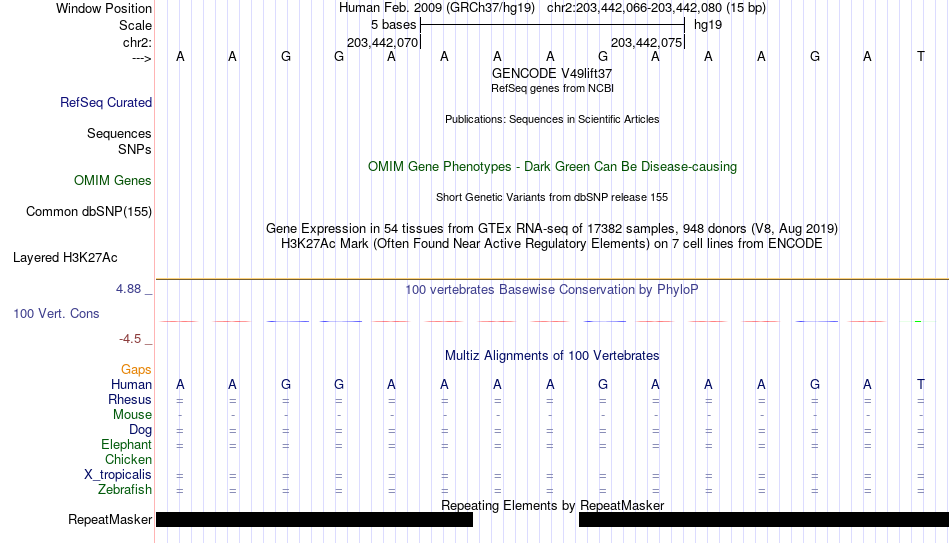Click the right RepeatMasker black block

tap(764, 519)
